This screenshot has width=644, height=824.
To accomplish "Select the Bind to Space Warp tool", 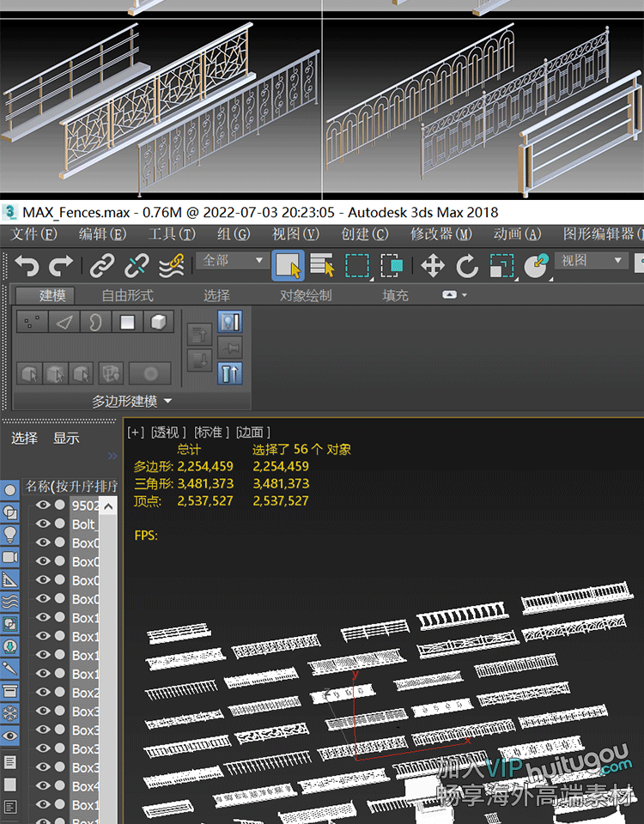I will point(171,266).
